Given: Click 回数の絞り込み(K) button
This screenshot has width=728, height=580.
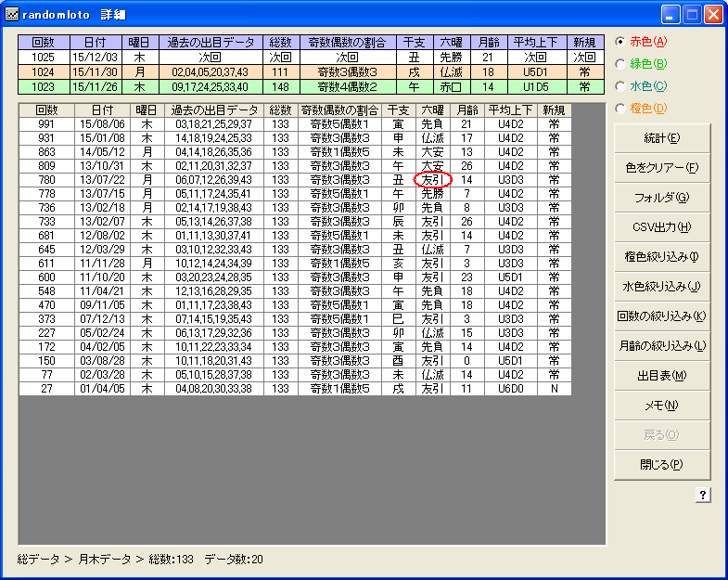Looking at the screenshot, I should [x=662, y=316].
